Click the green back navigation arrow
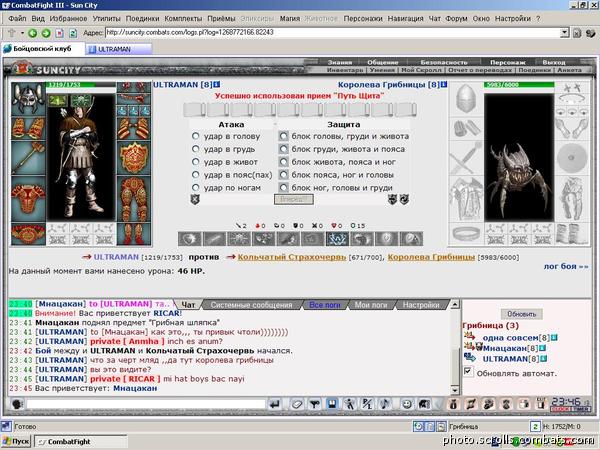The width and height of the screenshot is (600, 450). 33,33
